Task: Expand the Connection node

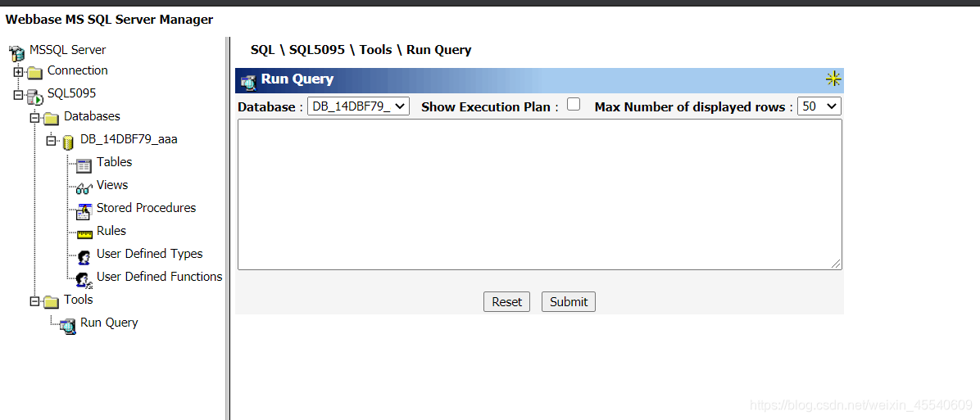Action: [18, 72]
